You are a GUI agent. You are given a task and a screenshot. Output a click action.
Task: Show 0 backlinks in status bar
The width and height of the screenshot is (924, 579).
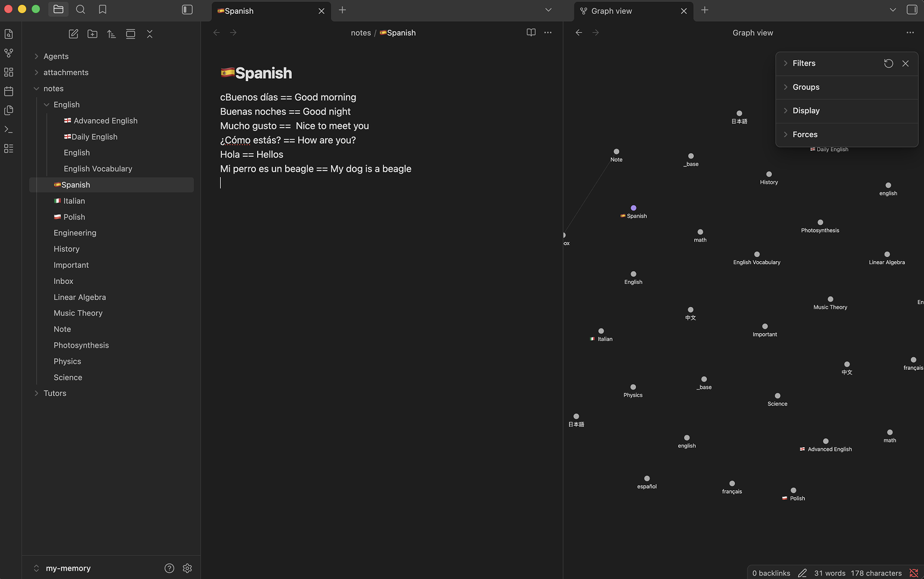pyautogui.click(x=771, y=573)
